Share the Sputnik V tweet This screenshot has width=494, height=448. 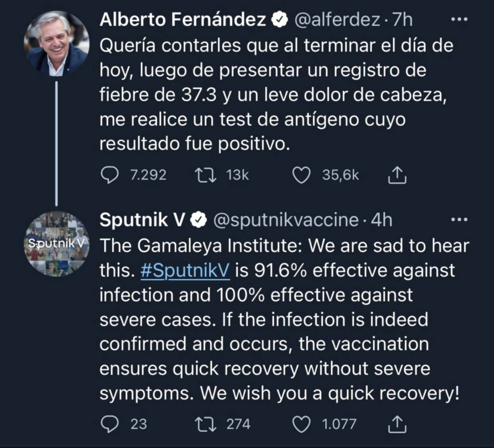tap(397, 424)
